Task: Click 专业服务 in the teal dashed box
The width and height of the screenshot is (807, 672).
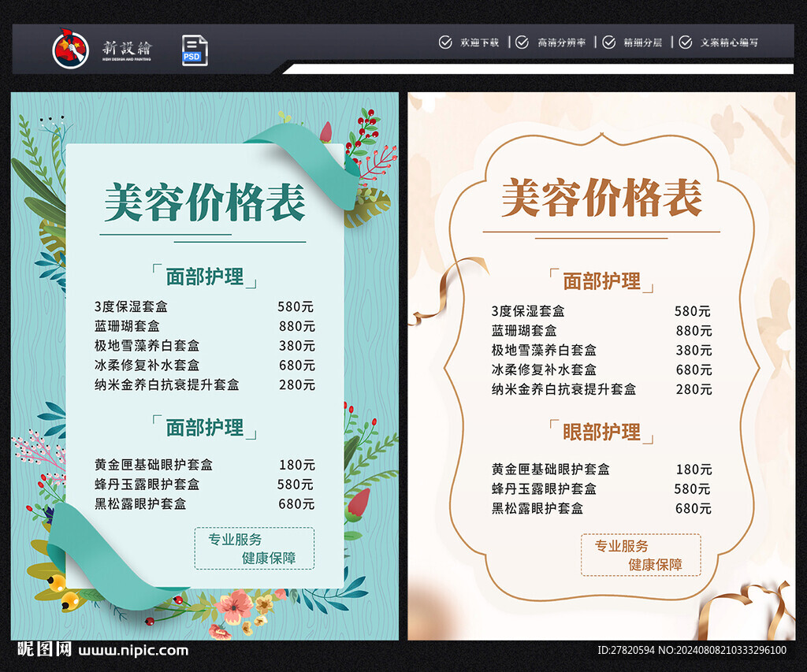Action: tap(235, 539)
